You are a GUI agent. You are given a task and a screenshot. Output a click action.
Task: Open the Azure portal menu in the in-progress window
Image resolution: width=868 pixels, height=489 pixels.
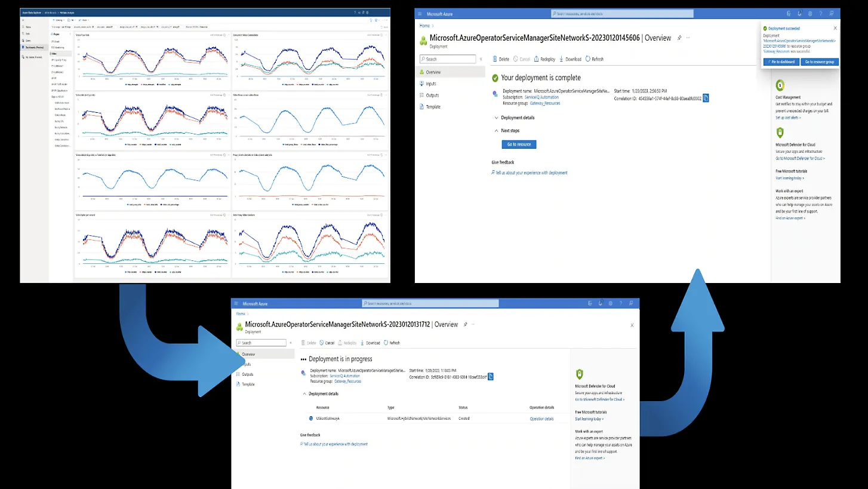pos(236,303)
